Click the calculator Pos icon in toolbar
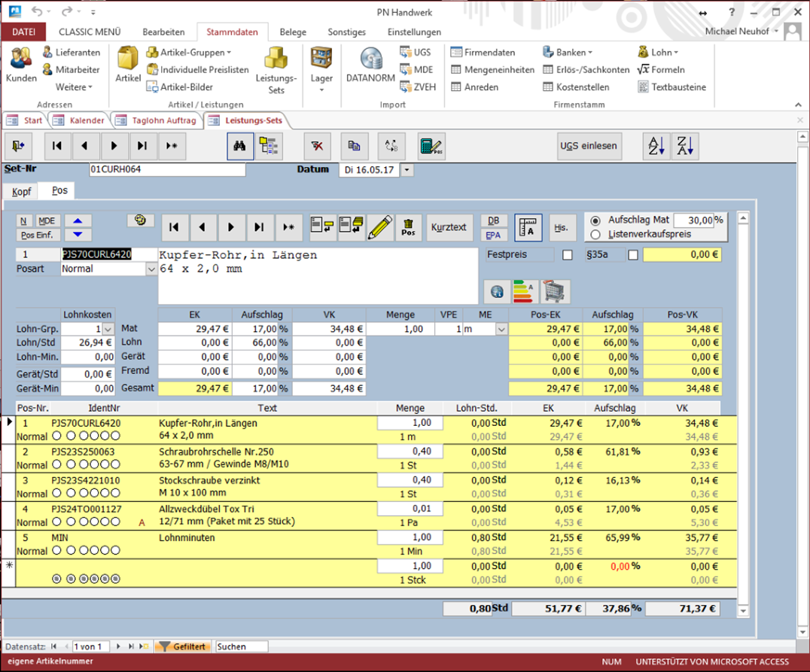The width and height of the screenshot is (810, 672). pyautogui.click(x=431, y=146)
